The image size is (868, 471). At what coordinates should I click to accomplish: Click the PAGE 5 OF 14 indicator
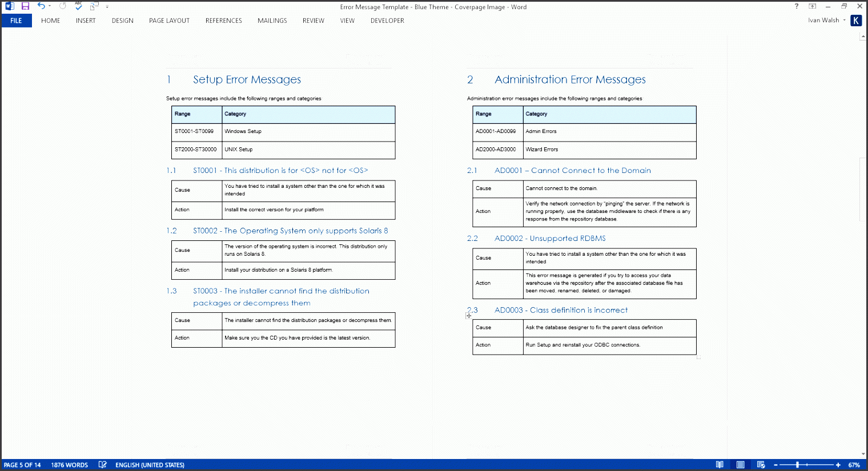(23, 465)
